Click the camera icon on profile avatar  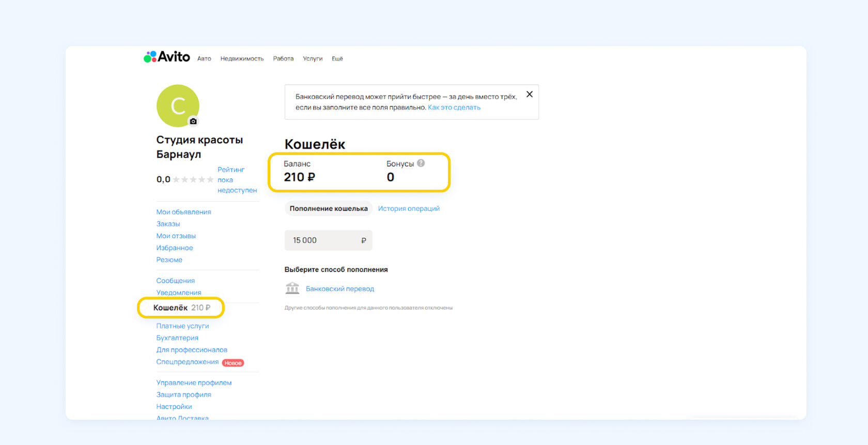[x=193, y=121]
